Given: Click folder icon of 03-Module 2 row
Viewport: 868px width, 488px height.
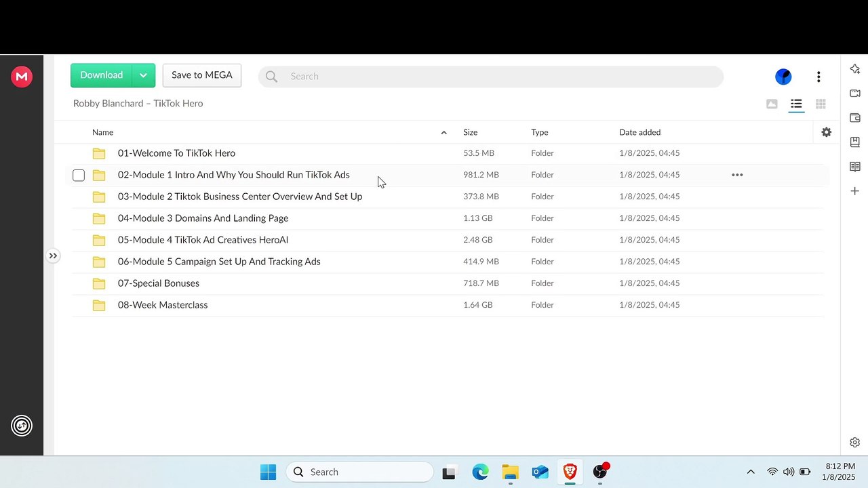Looking at the screenshot, I should [99, 197].
